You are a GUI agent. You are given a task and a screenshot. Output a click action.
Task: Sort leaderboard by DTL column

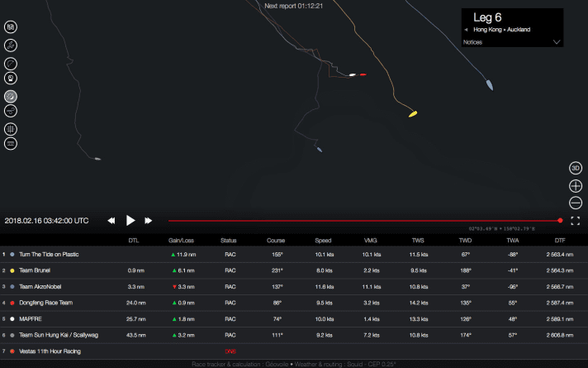click(x=133, y=241)
